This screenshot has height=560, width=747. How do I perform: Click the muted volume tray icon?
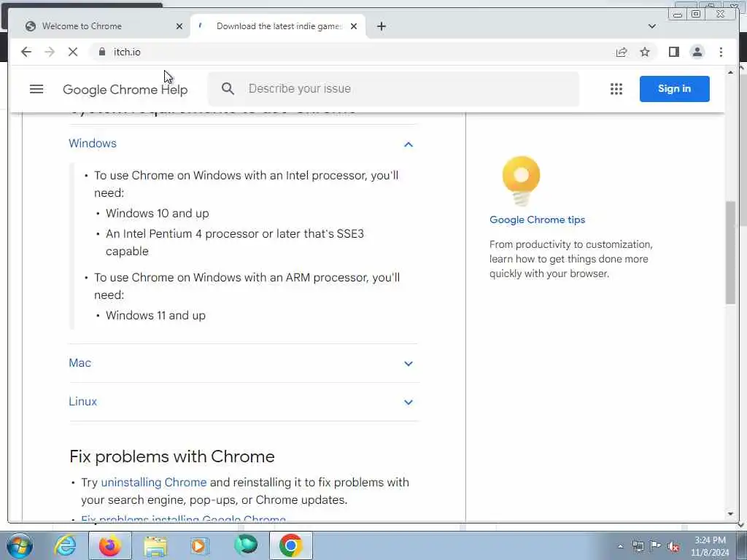(x=673, y=547)
